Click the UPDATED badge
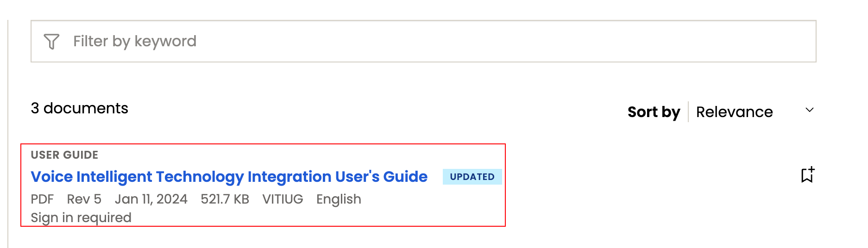This screenshot has height=248, width=868. click(472, 177)
